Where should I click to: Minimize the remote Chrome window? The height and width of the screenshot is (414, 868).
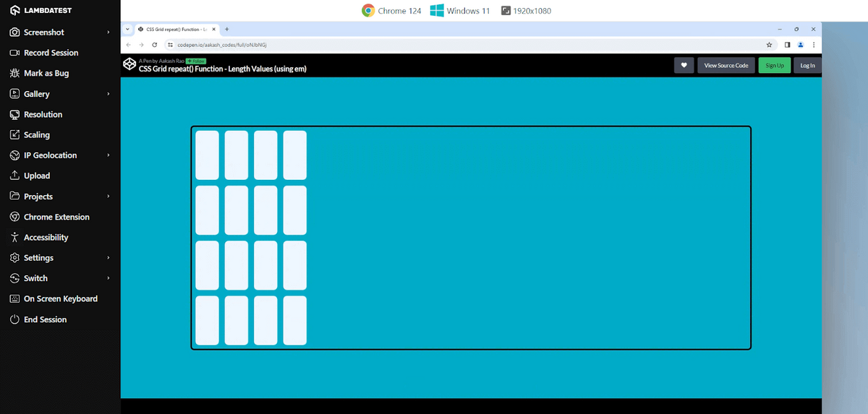click(x=780, y=29)
